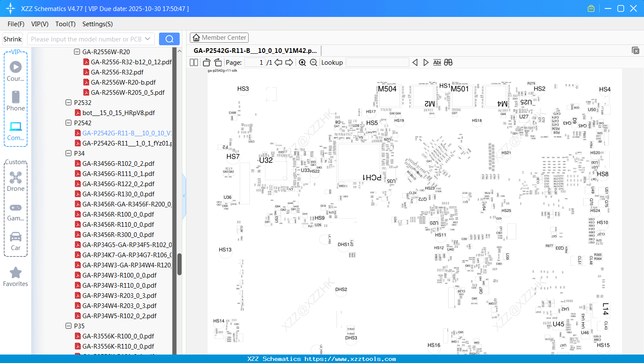
Task: Open the Course section in sidebar
Action: (x=16, y=71)
